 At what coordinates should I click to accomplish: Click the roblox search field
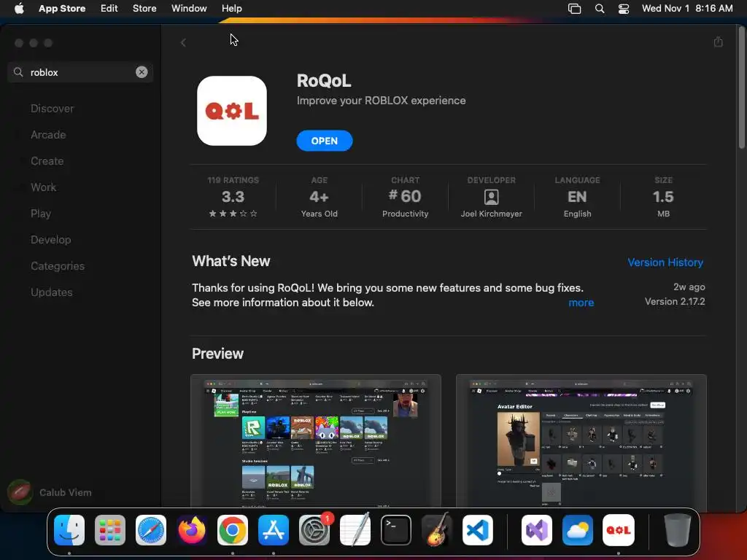[x=80, y=72]
